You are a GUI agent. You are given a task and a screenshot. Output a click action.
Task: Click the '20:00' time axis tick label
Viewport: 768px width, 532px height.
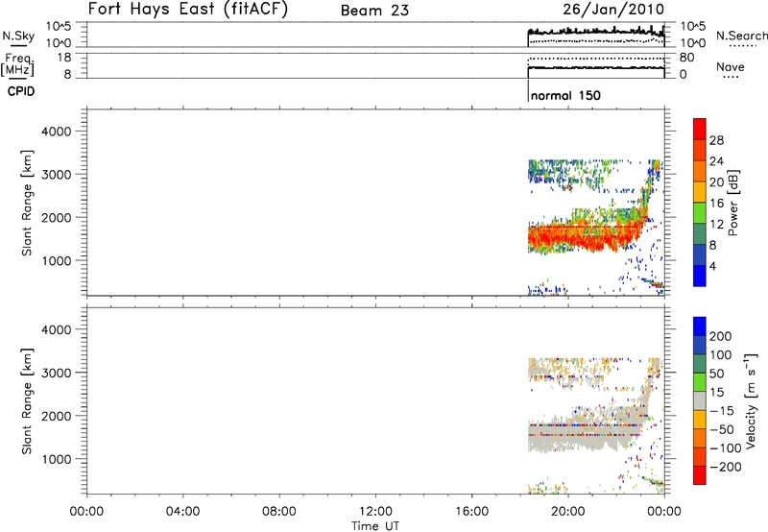pos(567,512)
